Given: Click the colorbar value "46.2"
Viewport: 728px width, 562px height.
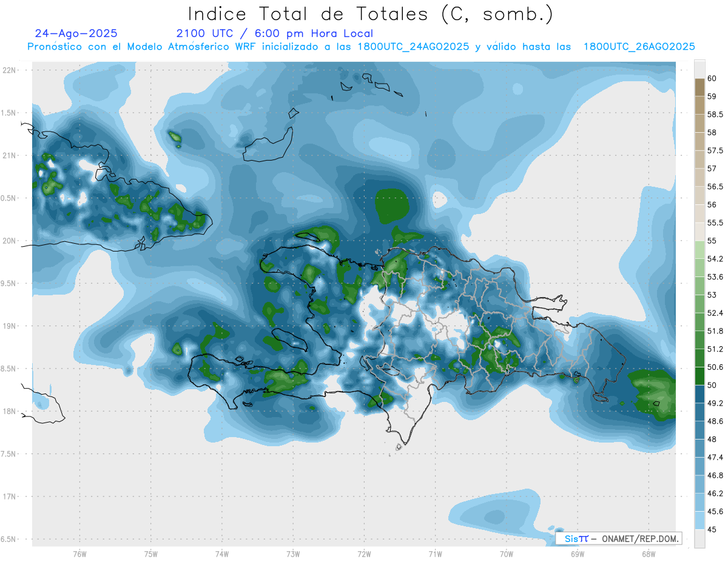Looking at the screenshot, I should [715, 493].
